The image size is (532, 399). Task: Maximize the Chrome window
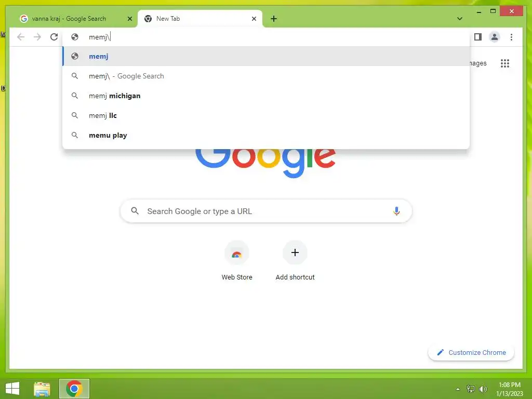click(493, 11)
